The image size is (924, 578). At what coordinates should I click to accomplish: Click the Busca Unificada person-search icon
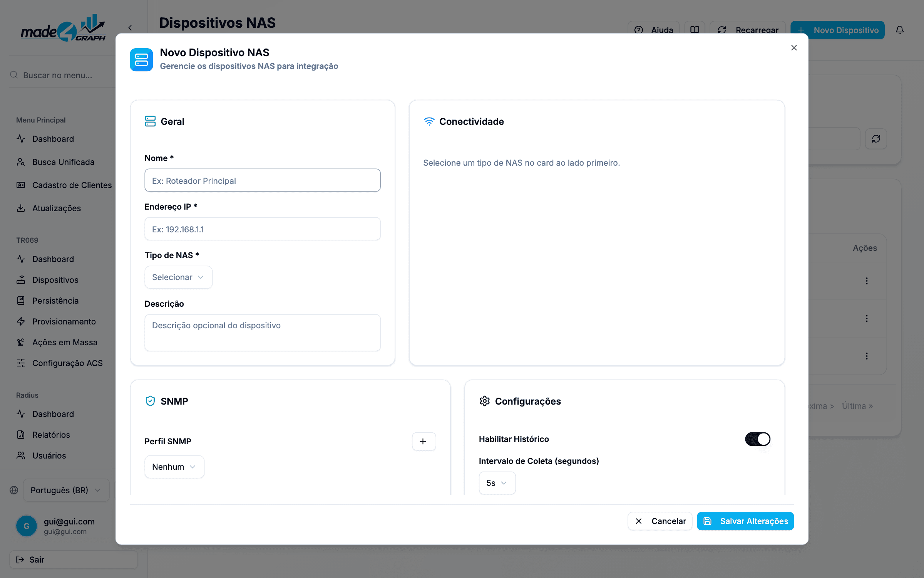tap(21, 162)
